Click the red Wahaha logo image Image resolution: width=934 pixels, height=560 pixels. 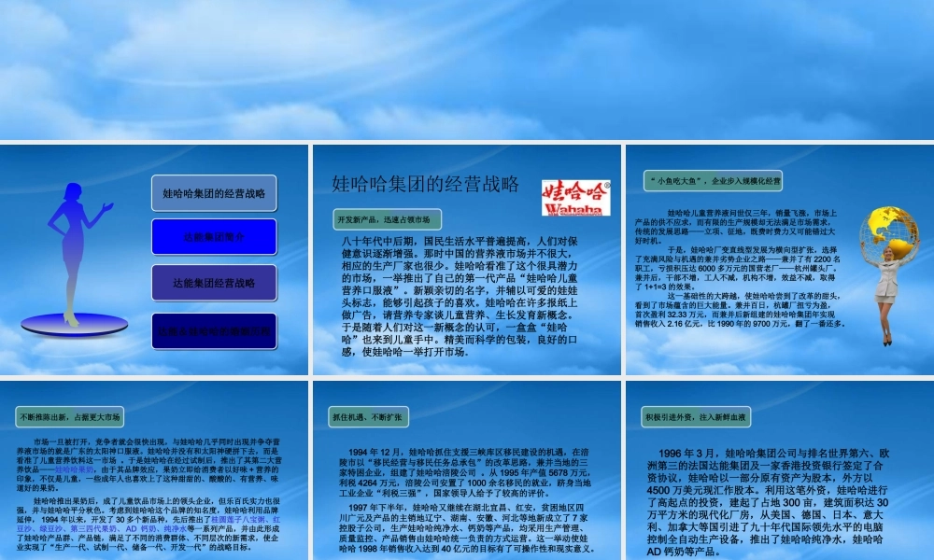click(576, 198)
